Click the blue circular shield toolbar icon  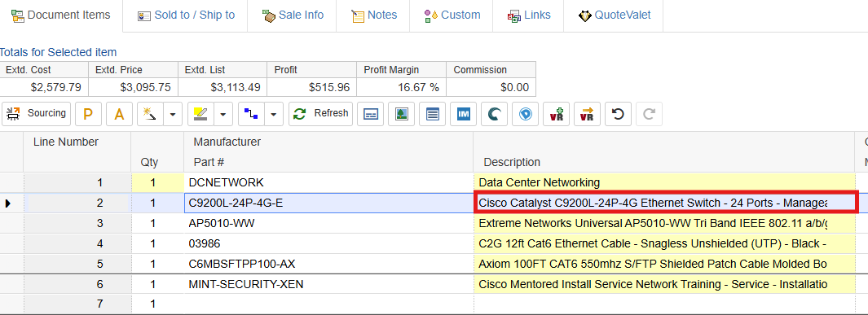click(526, 114)
